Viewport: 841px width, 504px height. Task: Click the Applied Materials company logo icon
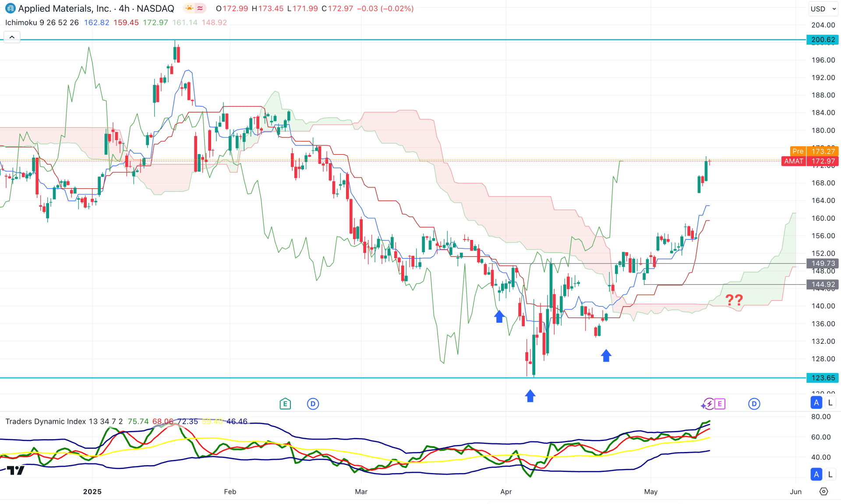[10, 8]
